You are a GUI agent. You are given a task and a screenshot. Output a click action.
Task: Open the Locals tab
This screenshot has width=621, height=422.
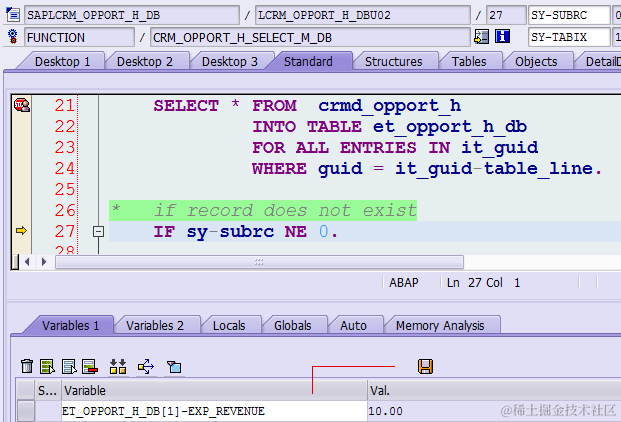[229, 325]
